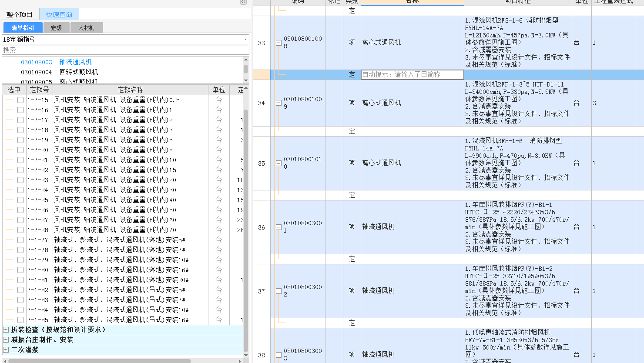Select code cell 030108001010

(303, 163)
